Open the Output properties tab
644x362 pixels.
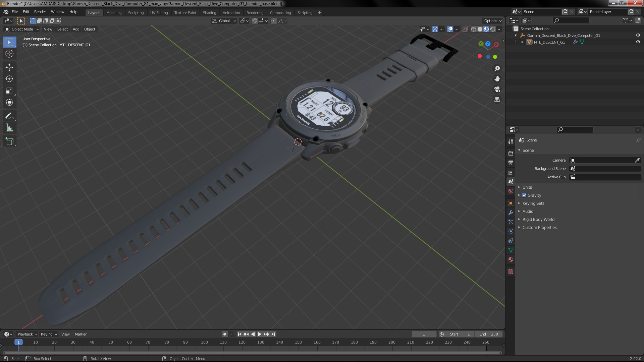click(x=511, y=163)
